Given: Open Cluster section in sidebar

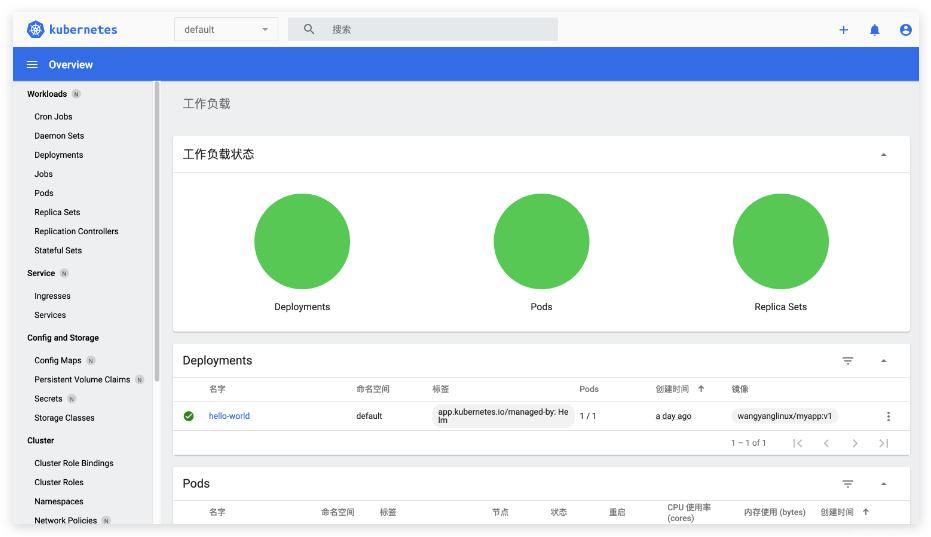Looking at the screenshot, I should pos(40,440).
